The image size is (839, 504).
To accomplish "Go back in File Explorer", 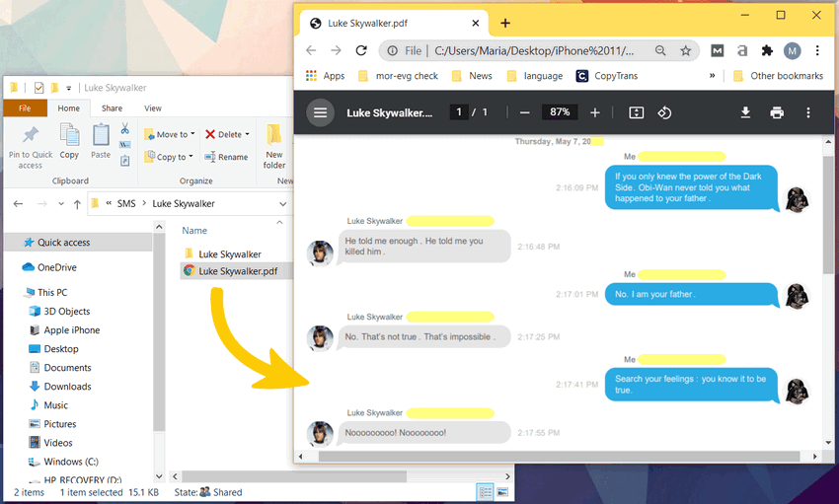I will (x=18, y=204).
